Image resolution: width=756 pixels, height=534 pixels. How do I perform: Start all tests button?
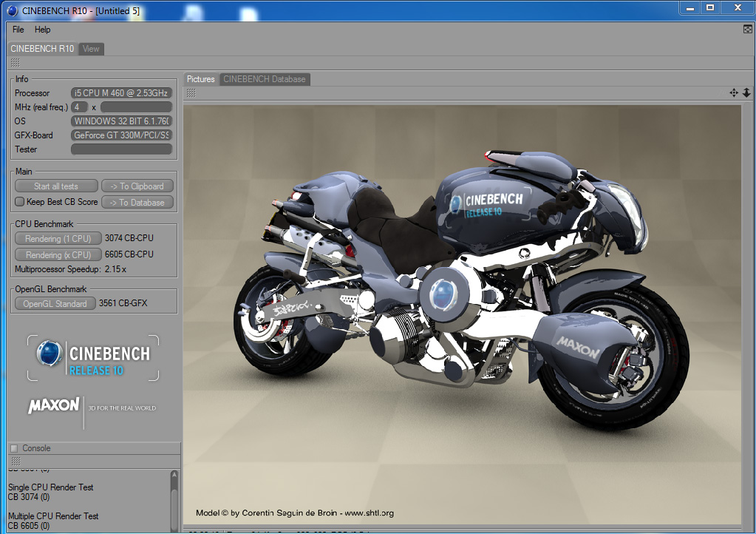(56, 186)
